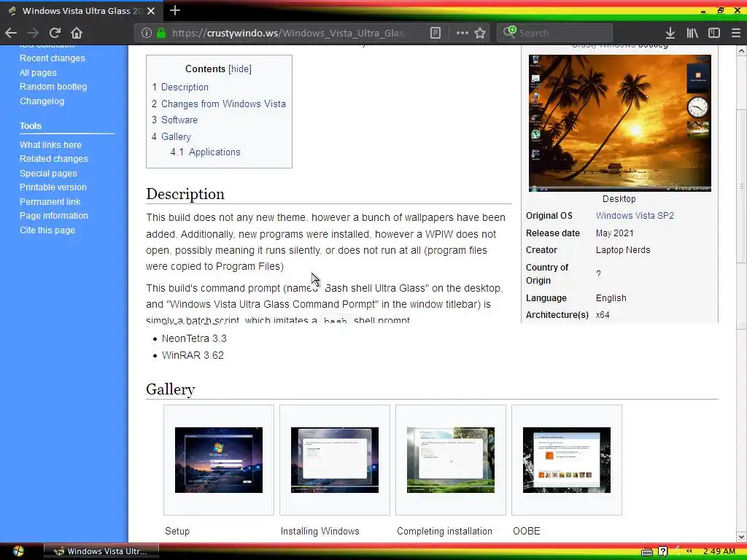Screen dimensions: 747x560
Task: Open a new tab with the plus icon
Action: (x=175, y=10)
